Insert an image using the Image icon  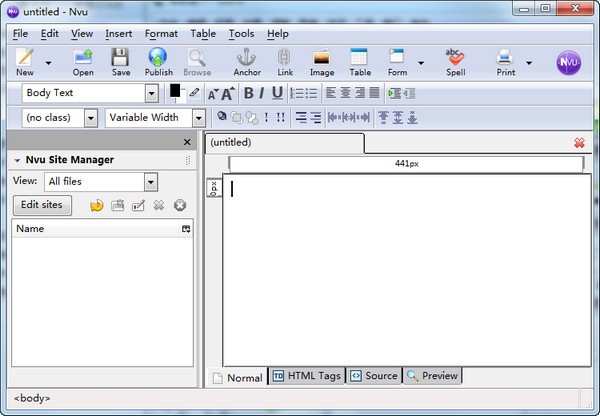pos(322,62)
